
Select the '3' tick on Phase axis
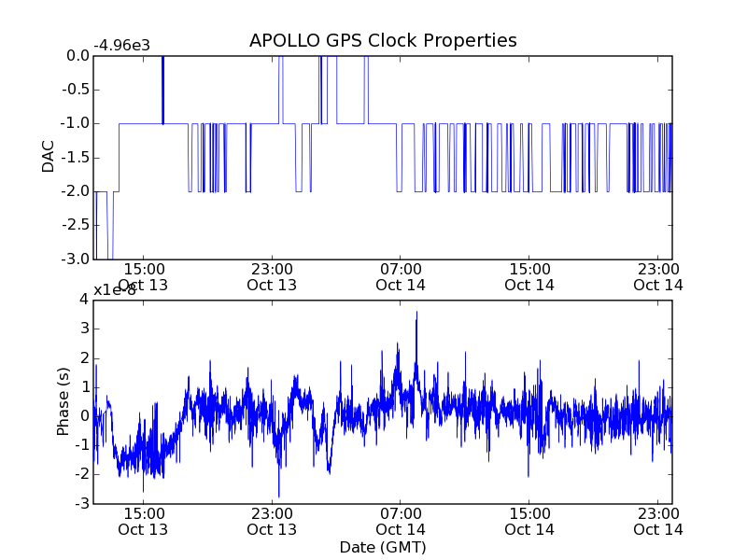pyautogui.click(x=84, y=329)
